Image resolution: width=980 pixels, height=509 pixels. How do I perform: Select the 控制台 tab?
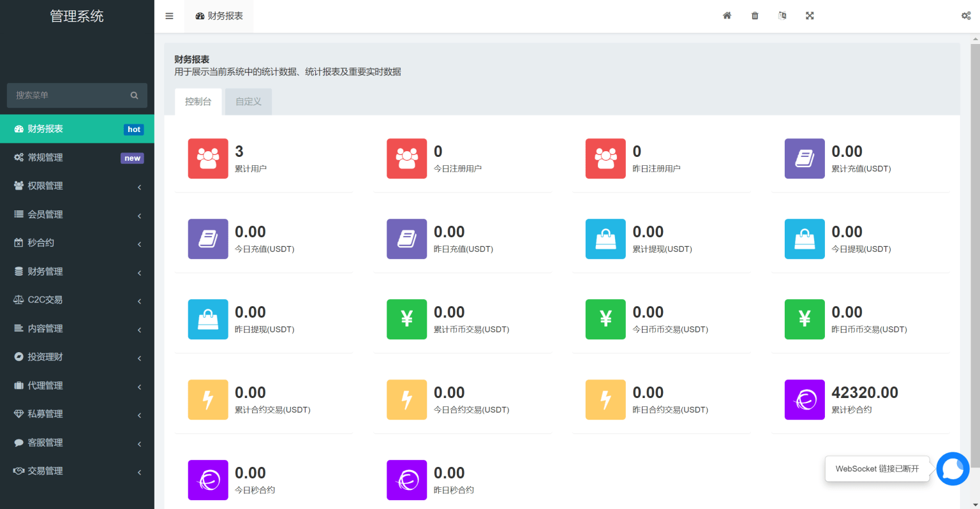pyautogui.click(x=198, y=101)
